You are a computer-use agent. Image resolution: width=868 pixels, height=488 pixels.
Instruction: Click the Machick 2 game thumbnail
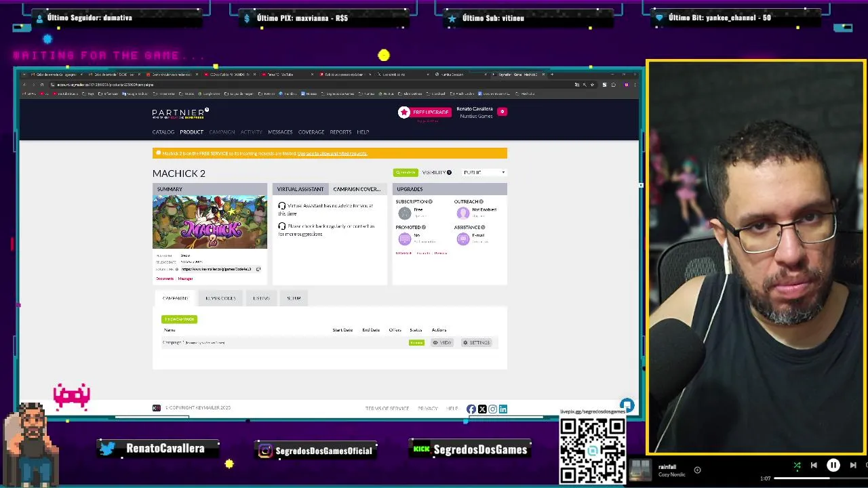tap(210, 222)
